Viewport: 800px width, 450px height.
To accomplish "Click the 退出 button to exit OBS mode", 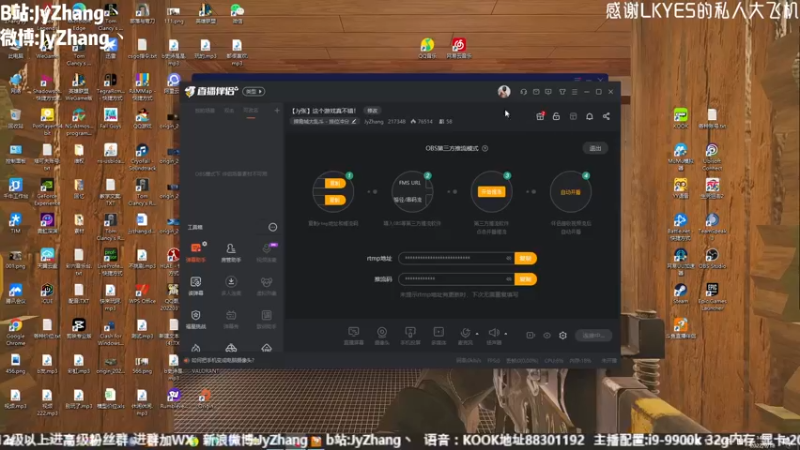I will point(595,148).
